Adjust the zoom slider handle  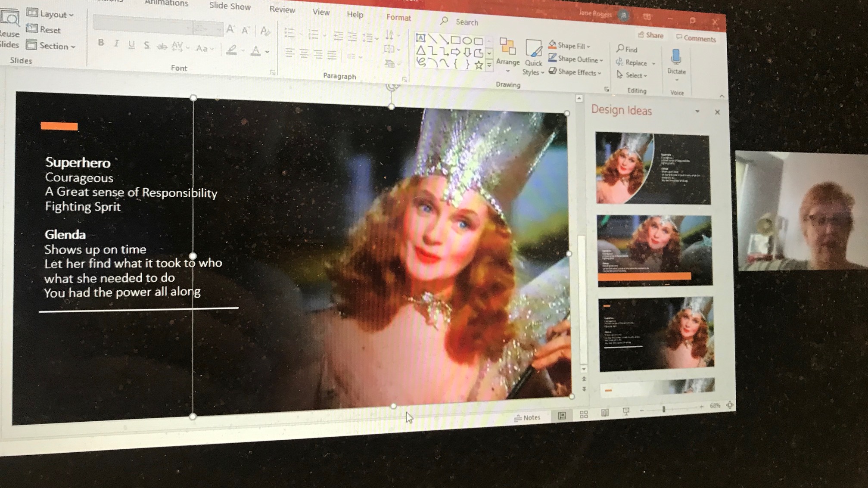pyautogui.click(x=664, y=409)
